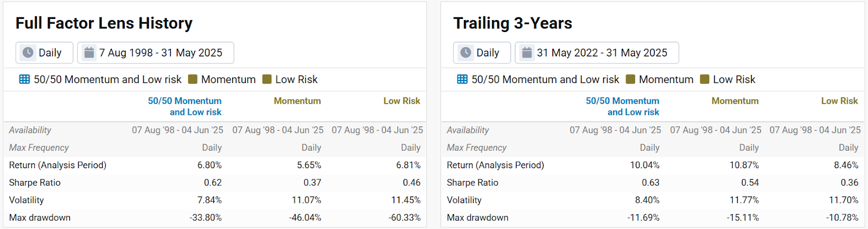Click calendar icon beside 7 Aug 1998 range
This screenshot has width=868, height=229.
pos(89,53)
